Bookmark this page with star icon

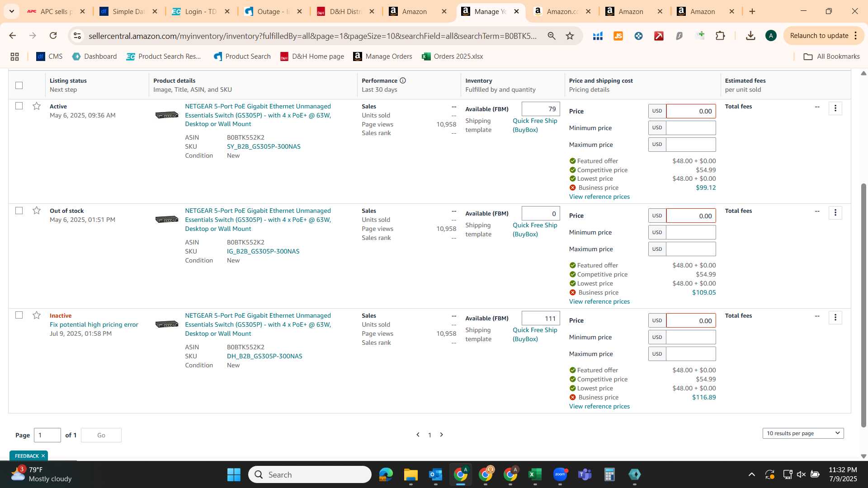(570, 36)
